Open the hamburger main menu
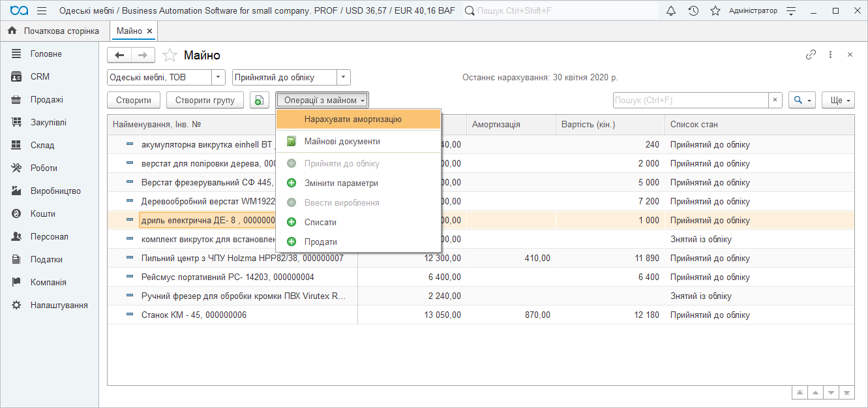868x408 pixels. [42, 11]
